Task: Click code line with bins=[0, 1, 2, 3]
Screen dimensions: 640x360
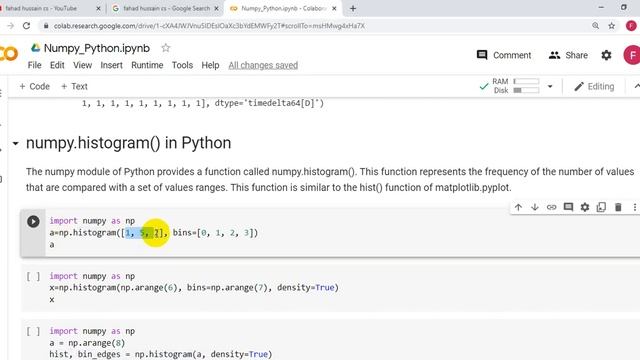Action: 154,233
